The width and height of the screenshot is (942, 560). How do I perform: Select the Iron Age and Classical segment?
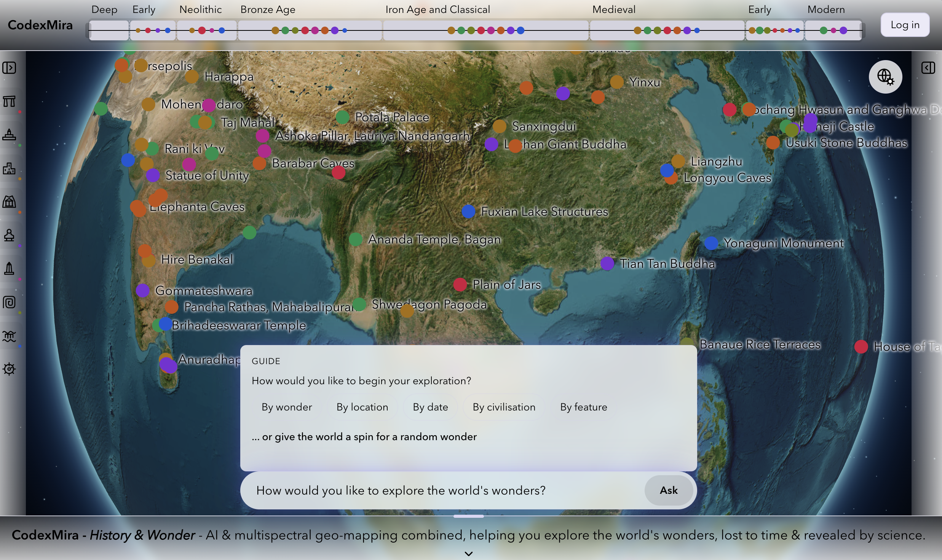click(x=486, y=30)
